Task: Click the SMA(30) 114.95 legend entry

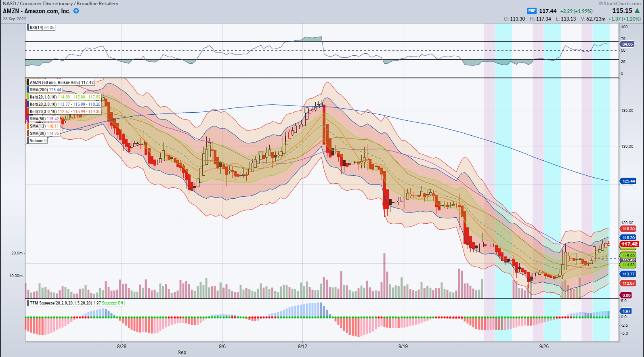Action: coord(44,133)
